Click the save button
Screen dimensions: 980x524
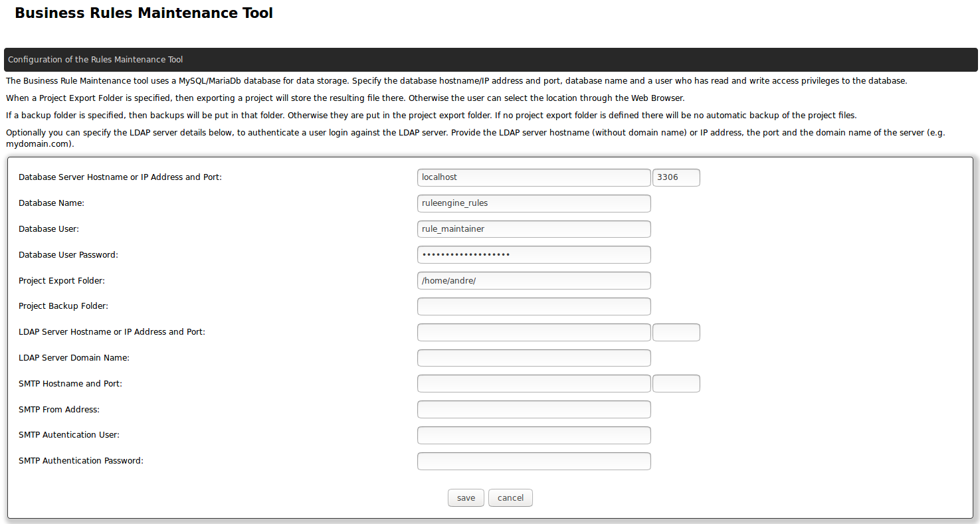[x=466, y=498]
